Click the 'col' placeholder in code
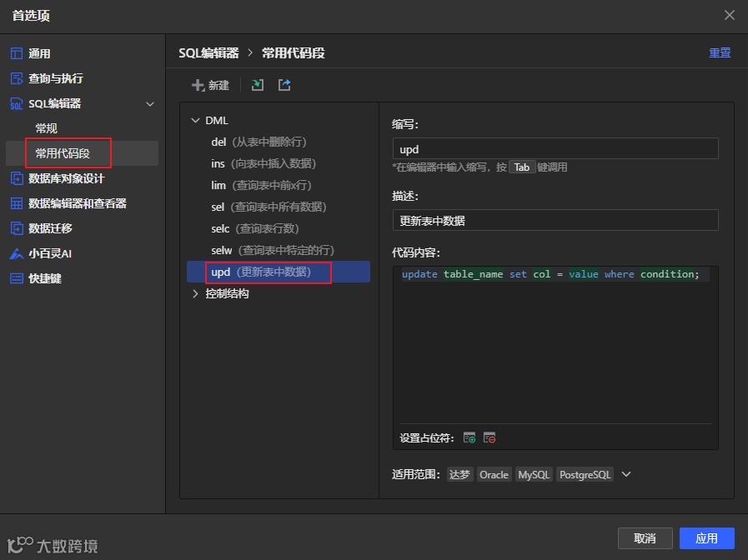Screen dimensions: 748x560 542,274
